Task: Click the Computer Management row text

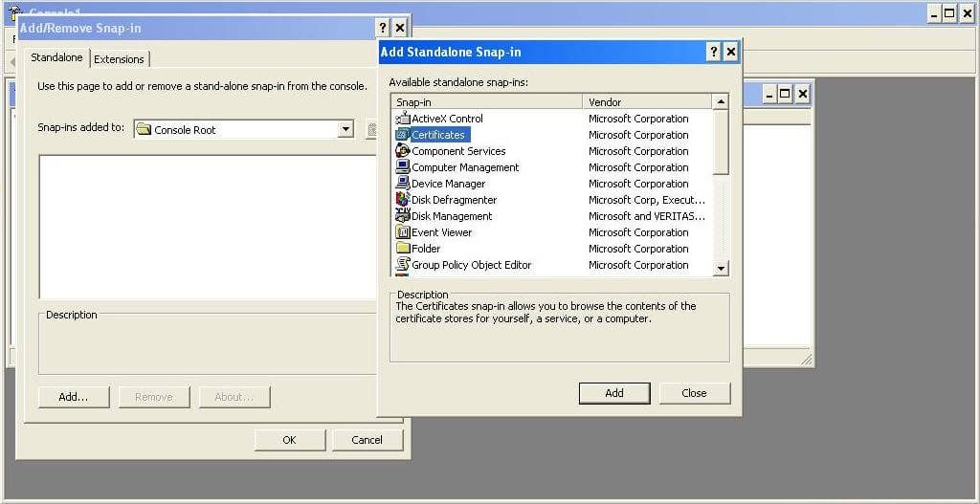Action: point(465,167)
